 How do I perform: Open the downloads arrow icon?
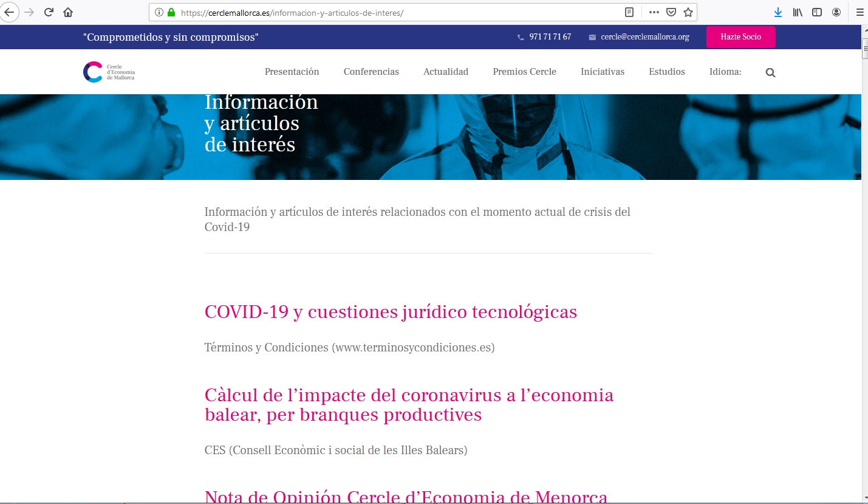point(778,12)
